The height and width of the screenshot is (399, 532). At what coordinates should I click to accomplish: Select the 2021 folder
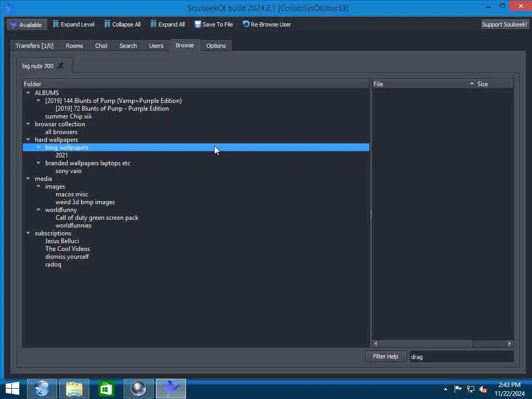(x=61, y=155)
